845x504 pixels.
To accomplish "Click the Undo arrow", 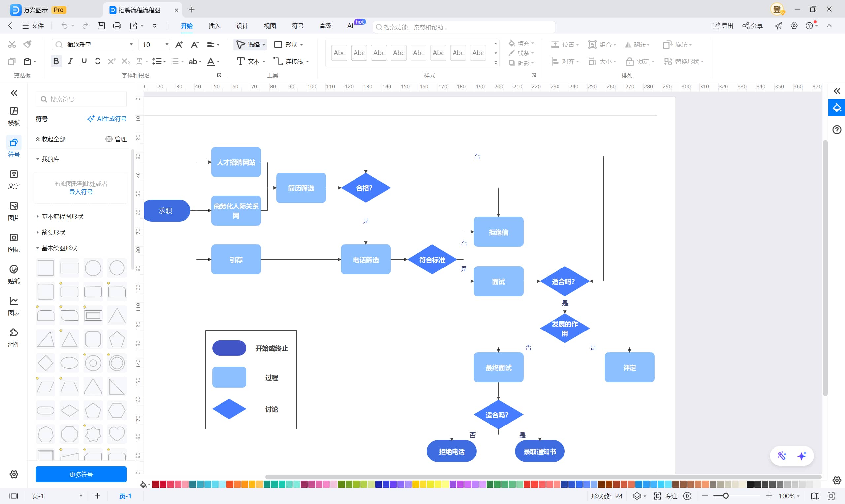I will 64,26.
